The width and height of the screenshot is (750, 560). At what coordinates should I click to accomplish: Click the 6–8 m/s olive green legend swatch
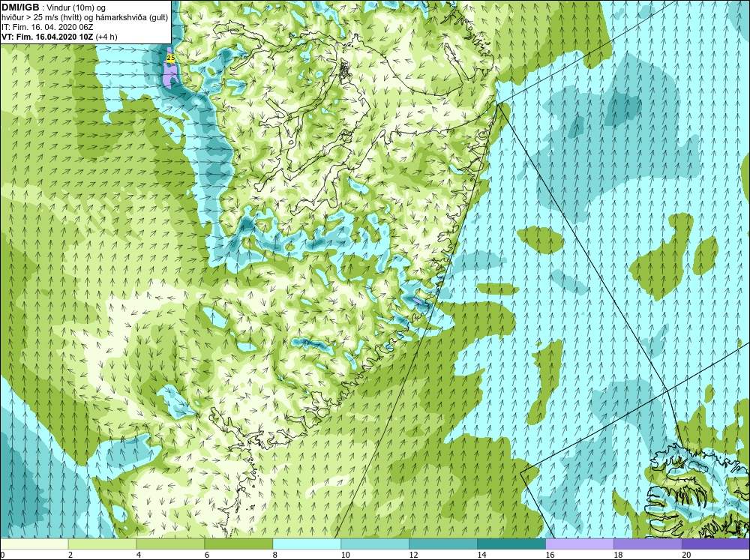click(238, 544)
